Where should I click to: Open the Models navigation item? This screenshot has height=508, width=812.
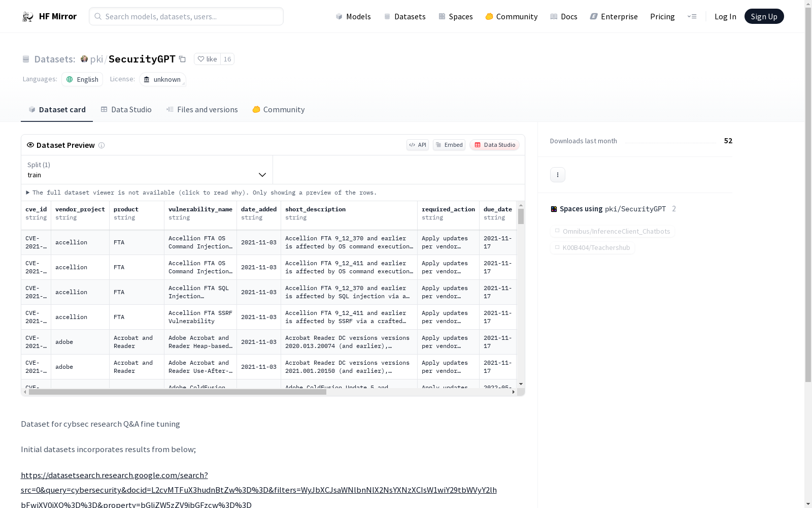pyautogui.click(x=353, y=16)
